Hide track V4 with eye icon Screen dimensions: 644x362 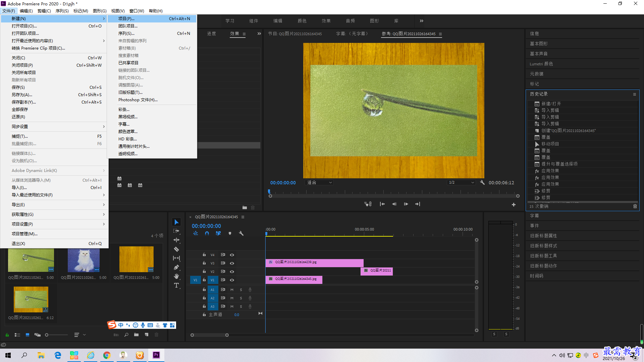(232, 255)
